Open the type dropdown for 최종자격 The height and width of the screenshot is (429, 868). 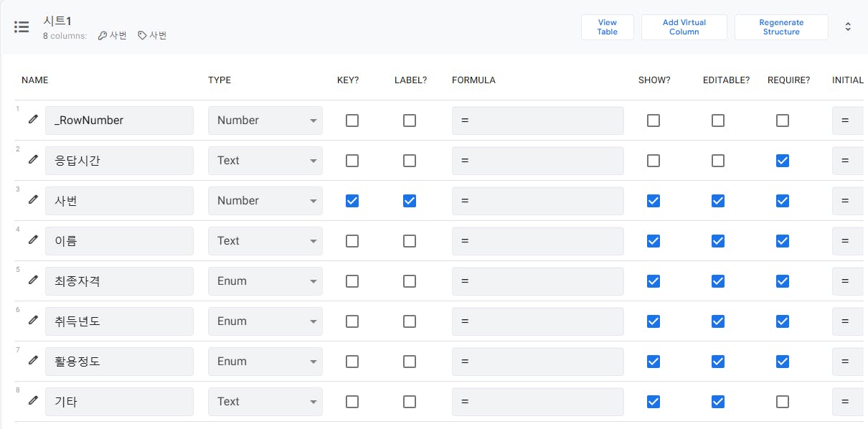click(x=265, y=281)
